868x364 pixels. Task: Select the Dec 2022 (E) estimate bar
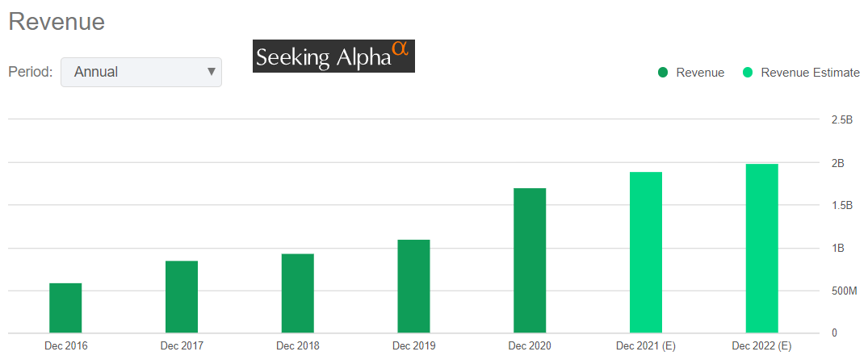click(x=761, y=248)
